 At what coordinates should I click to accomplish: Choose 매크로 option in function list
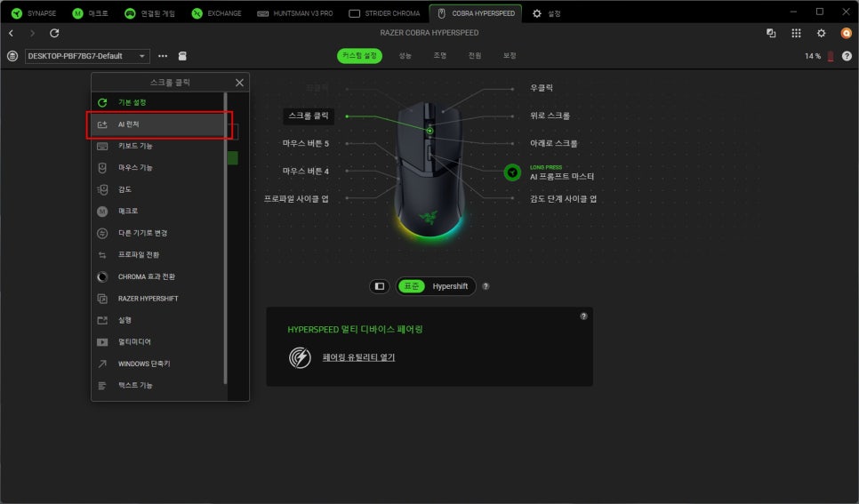click(157, 211)
